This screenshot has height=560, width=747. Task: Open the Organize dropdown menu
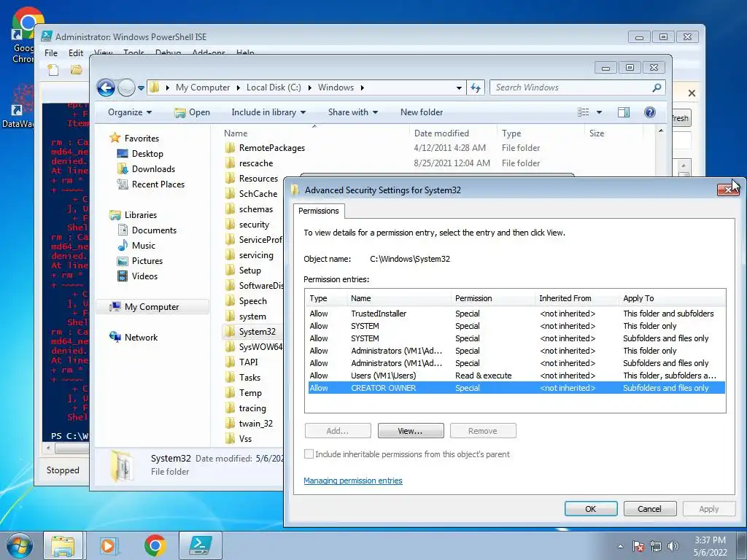[x=130, y=112]
